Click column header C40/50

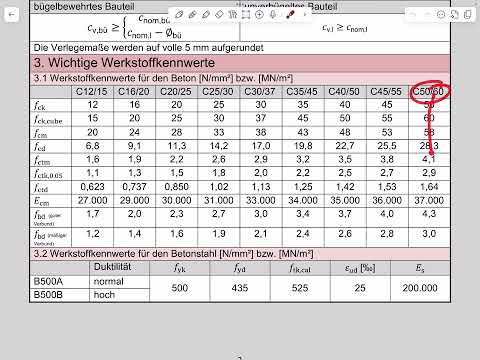coord(344,91)
